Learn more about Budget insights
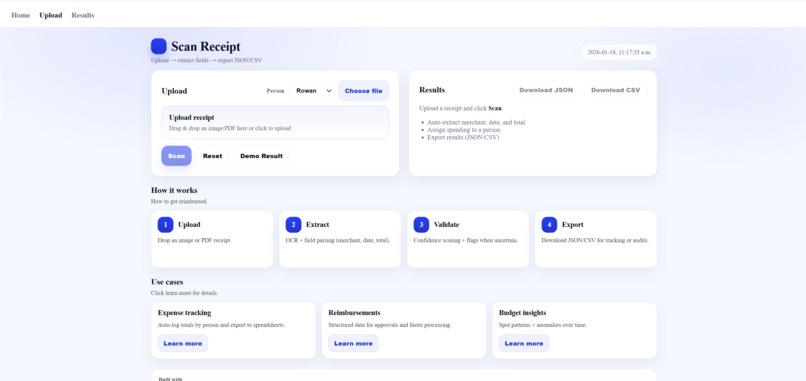The height and width of the screenshot is (381, 806). coord(524,343)
